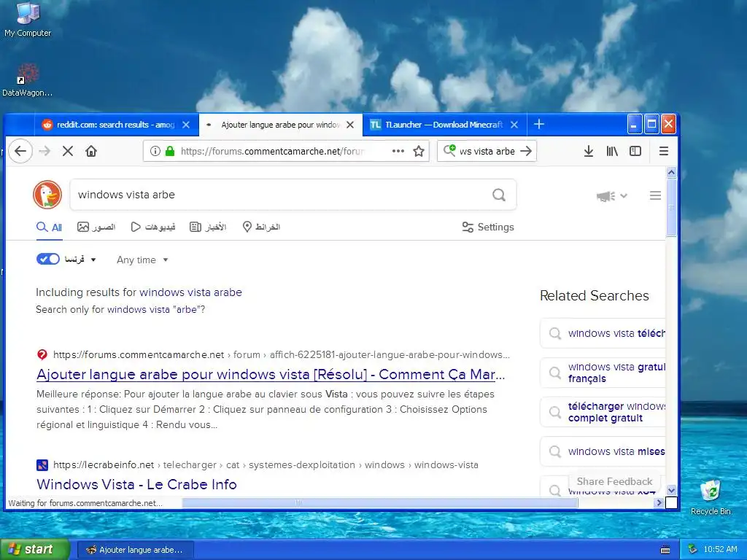
Task: Click Ajouter langue arabe taskbar button
Action: 135,550
